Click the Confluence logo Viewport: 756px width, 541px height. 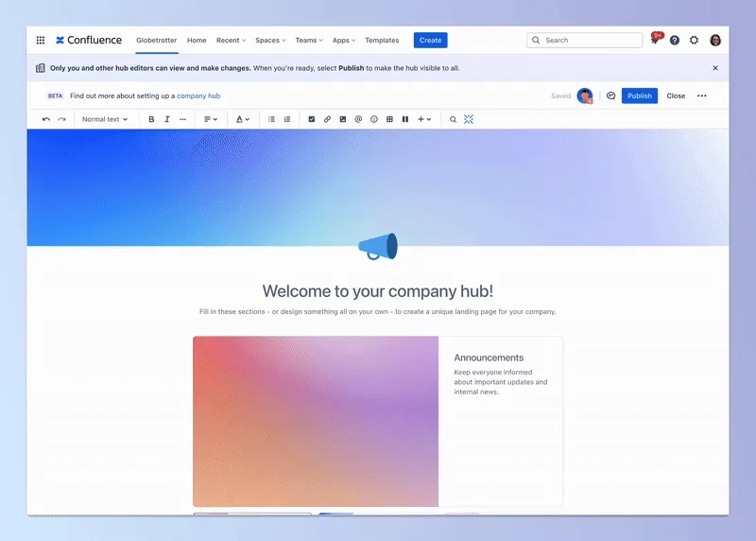pos(89,40)
